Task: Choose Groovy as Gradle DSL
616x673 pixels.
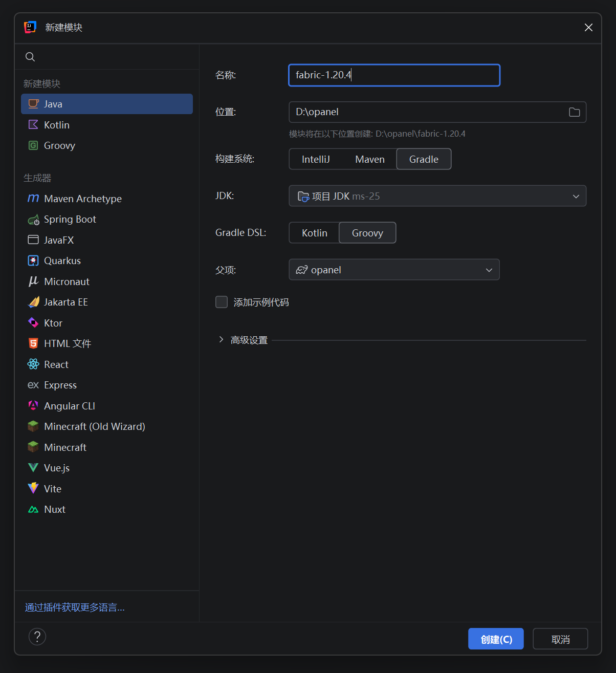Action: point(367,233)
